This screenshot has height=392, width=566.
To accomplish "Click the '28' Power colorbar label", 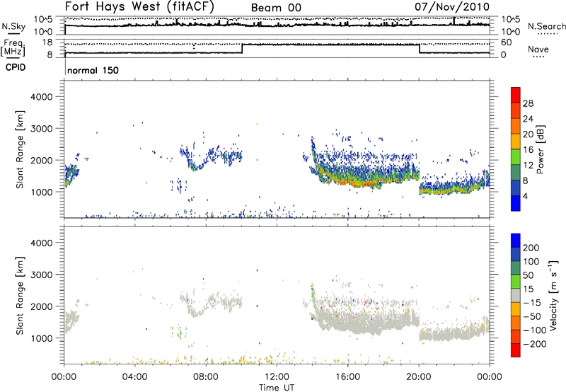I will click(528, 103).
